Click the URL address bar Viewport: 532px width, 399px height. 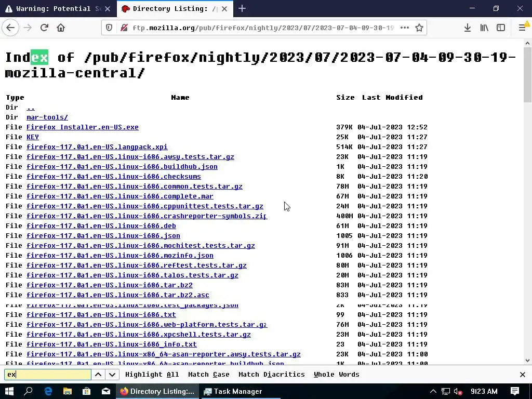pos(263,28)
